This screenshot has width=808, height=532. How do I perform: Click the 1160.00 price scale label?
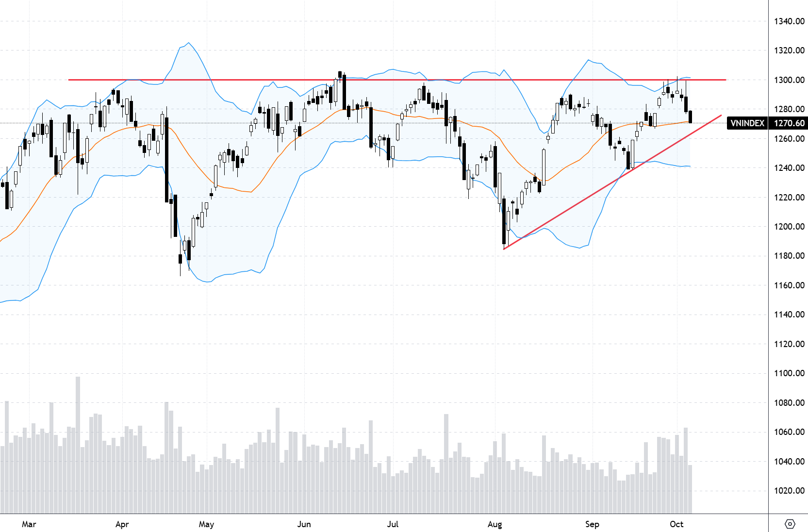coord(789,285)
